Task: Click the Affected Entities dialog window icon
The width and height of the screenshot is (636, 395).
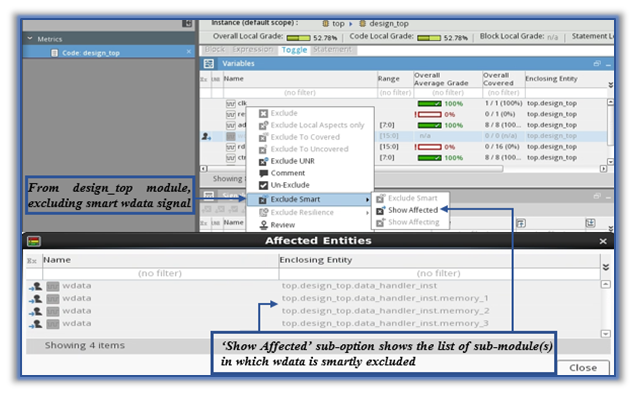Action: pyautogui.click(x=34, y=241)
